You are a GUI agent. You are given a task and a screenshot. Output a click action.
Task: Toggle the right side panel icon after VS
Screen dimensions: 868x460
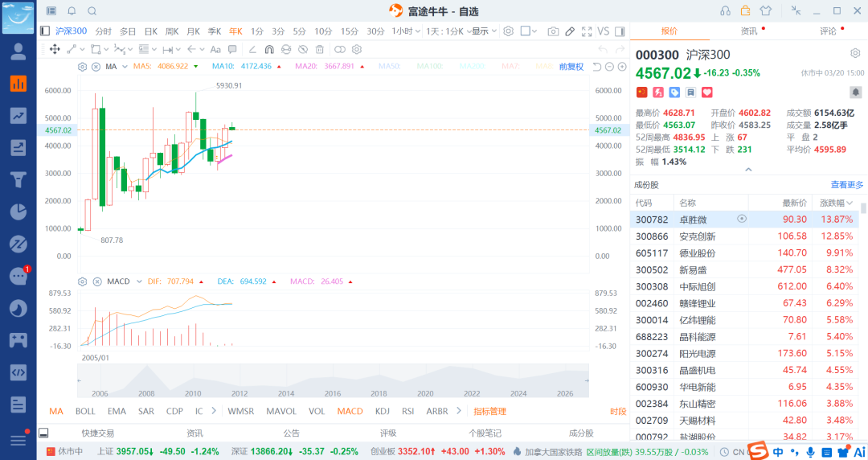pos(620,31)
